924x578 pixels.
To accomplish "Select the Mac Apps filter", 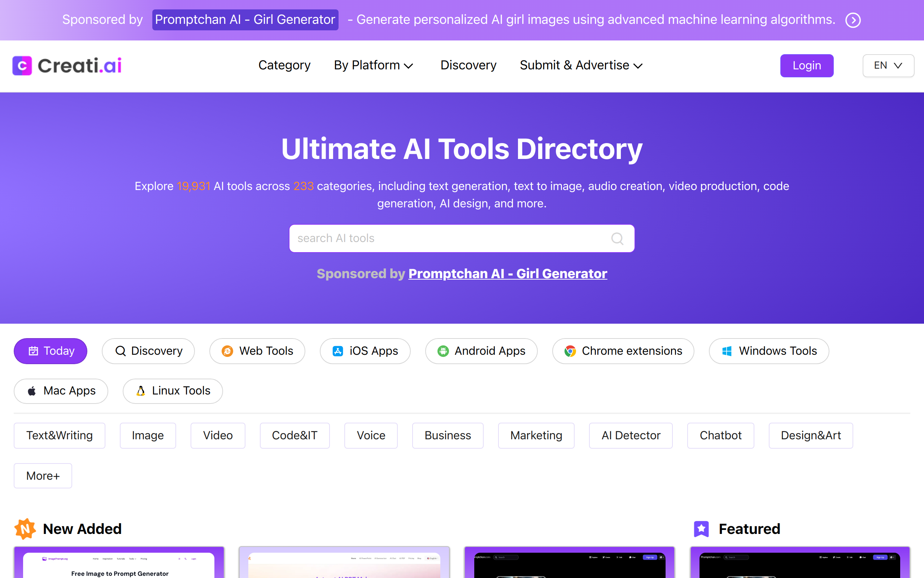I will [x=61, y=391].
